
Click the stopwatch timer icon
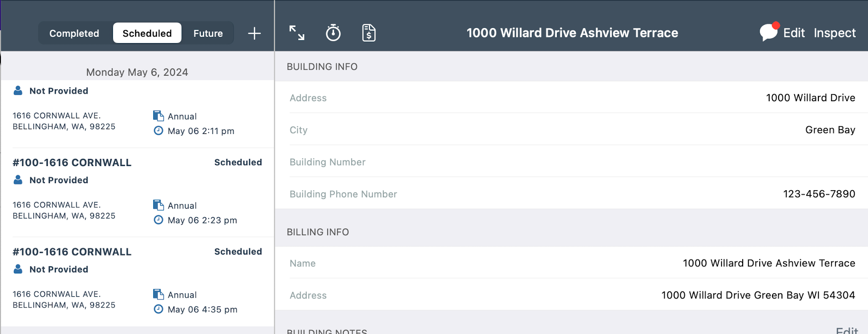tap(333, 33)
